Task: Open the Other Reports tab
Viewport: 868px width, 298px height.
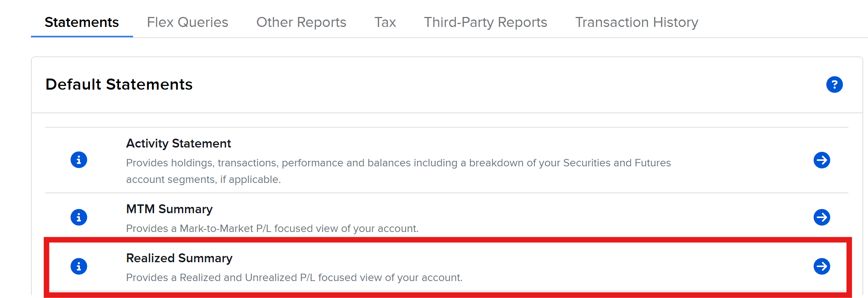Action: [301, 22]
